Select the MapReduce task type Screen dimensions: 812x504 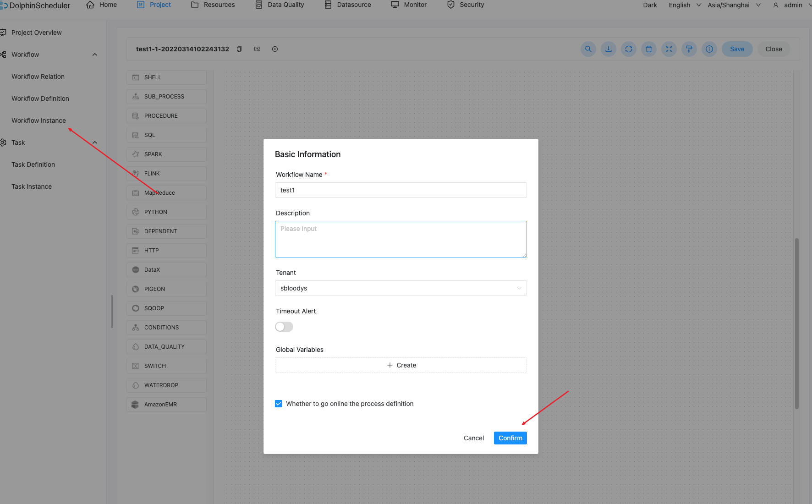pos(166,193)
